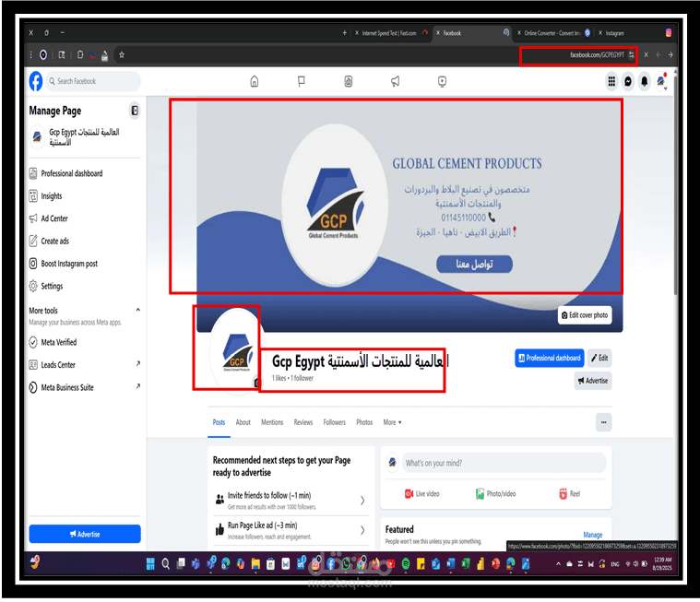Open the notifications bell
This screenshot has width=700, height=602.
pos(645,81)
